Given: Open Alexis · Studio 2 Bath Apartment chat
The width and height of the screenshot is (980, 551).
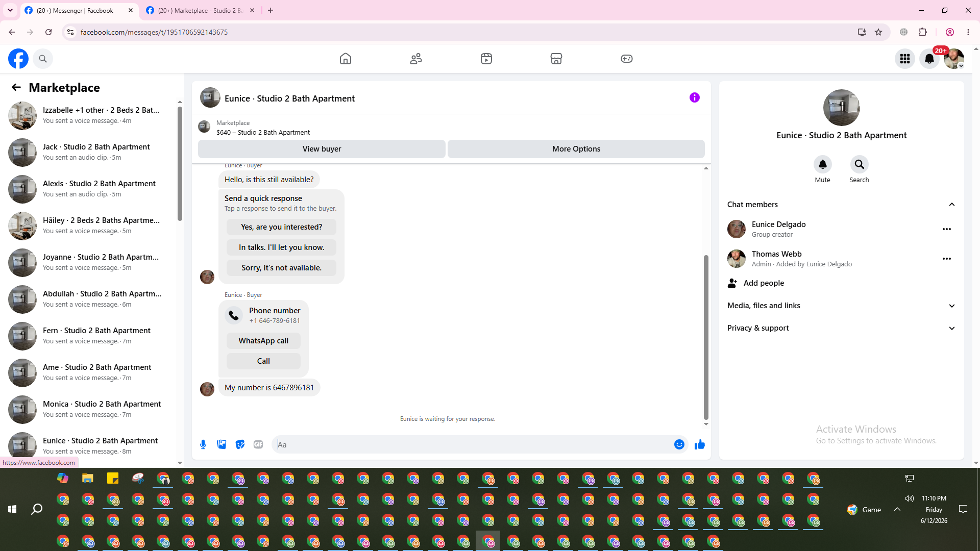Looking at the screenshot, I should click(89, 189).
